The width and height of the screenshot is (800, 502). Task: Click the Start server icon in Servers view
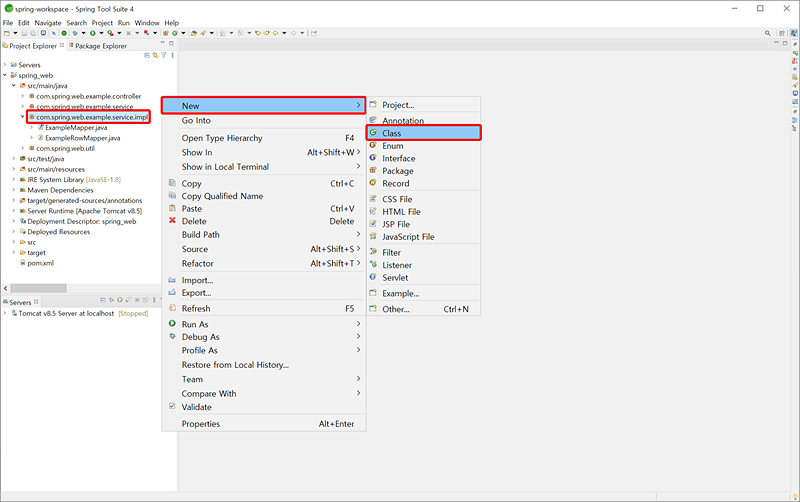[x=119, y=300]
